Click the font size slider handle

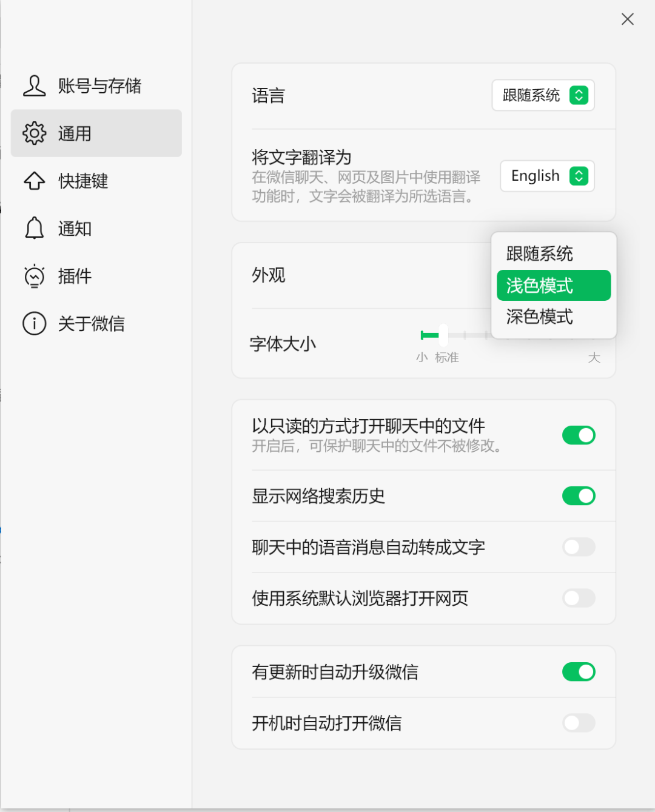443,335
